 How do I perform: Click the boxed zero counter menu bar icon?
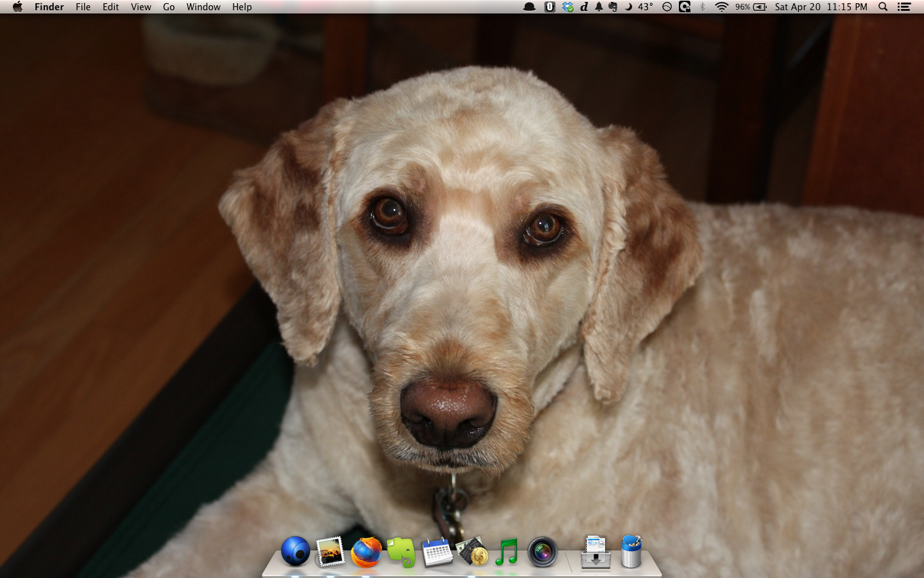click(x=549, y=7)
